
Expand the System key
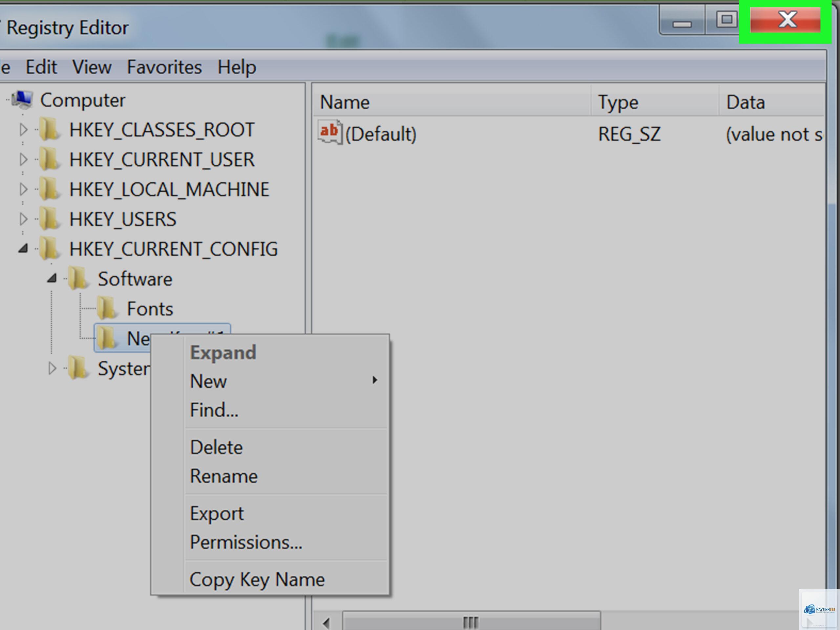(52, 368)
